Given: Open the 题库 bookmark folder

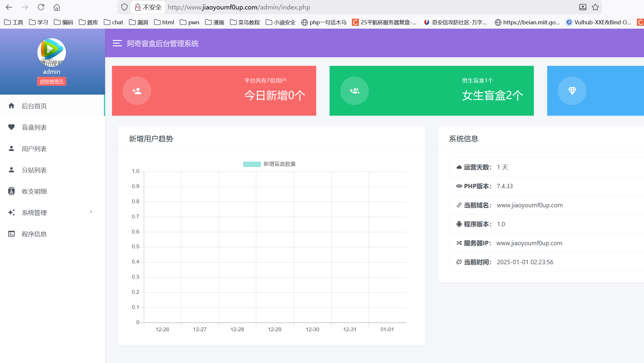Looking at the screenshot, I should (x=88, y=22).
